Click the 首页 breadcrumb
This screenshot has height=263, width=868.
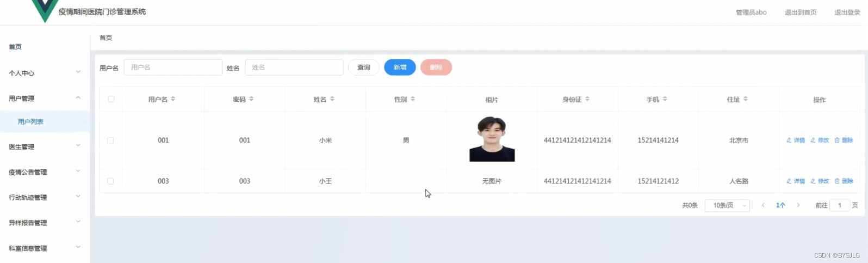(x=106, y=38)
